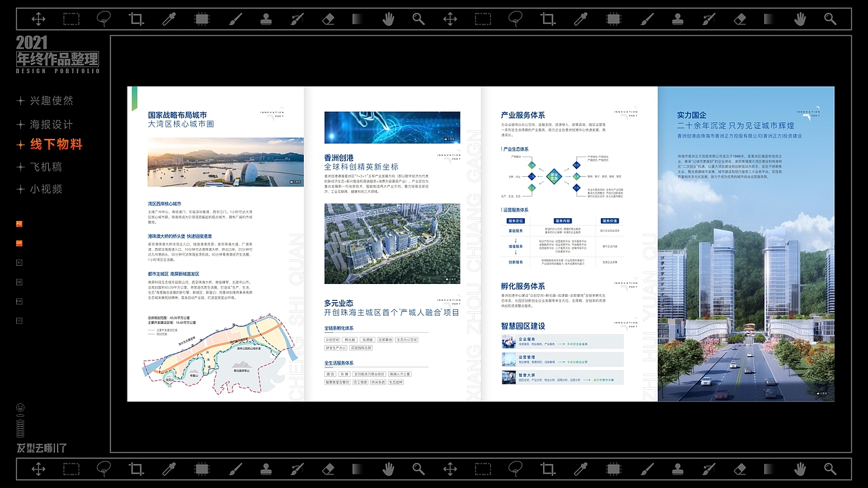
Task: Select the first Brush tool in top toolbar
Action: pyautogui.click(x=235, y=19)
